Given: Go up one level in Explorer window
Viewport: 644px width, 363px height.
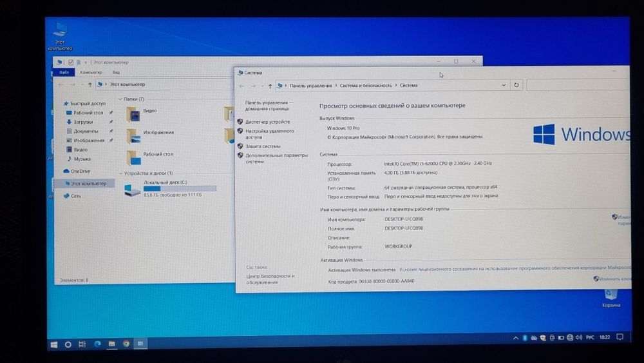Looking at the screenshot, I should [x=90, y=84].
